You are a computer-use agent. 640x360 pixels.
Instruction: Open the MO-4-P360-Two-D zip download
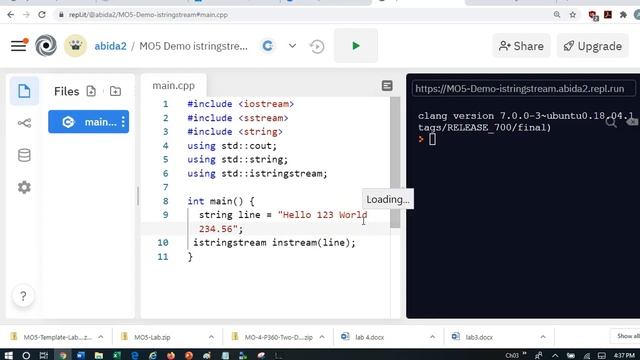click(x=272, y=337)
